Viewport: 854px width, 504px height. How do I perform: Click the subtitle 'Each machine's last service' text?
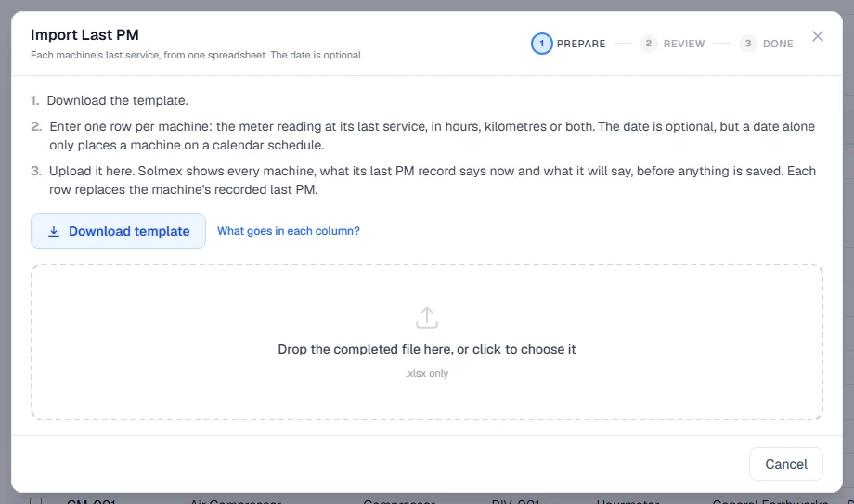click(x=197, y=55)
